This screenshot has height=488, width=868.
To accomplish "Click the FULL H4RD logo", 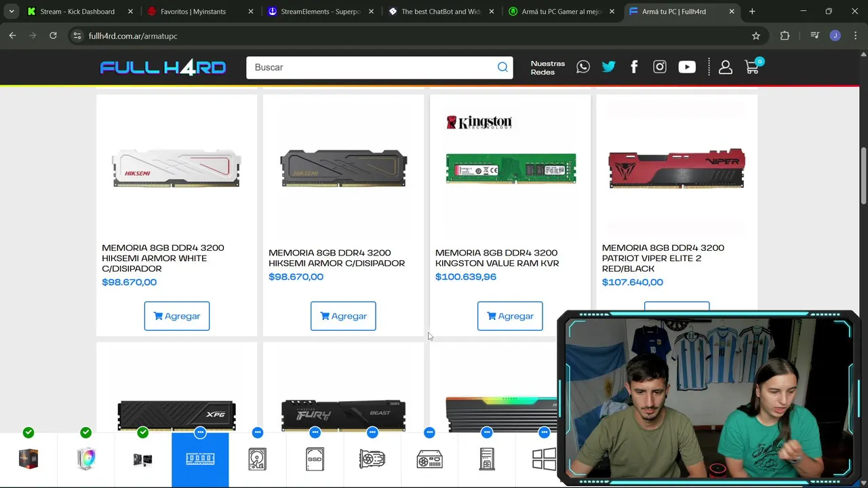I will pyautogui.click(x=163, y=67).
